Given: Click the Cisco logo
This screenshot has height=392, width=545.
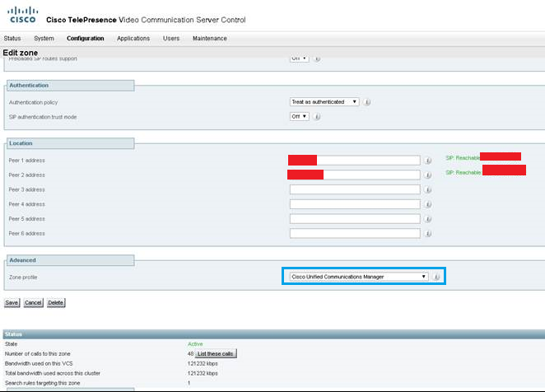Looking at the screenshot, I should [22, 15].
